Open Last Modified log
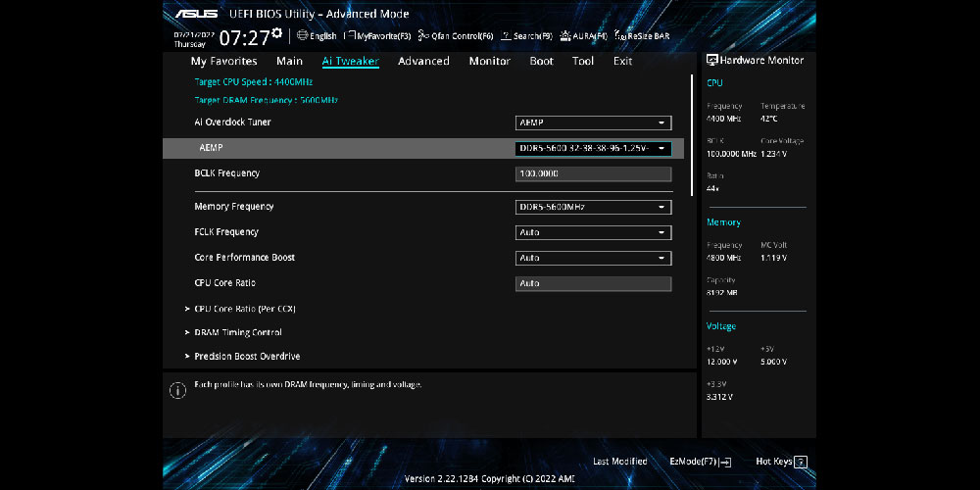 click(620, 462)
